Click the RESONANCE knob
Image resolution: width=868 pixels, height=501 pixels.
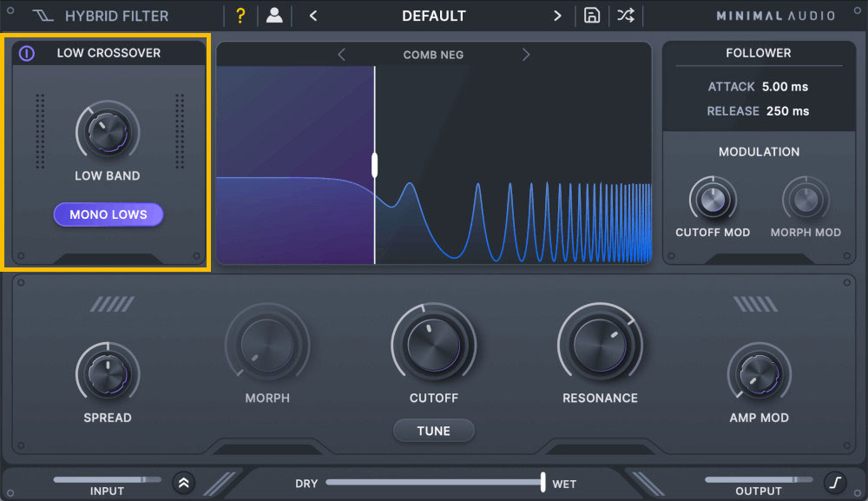point(600,345)
